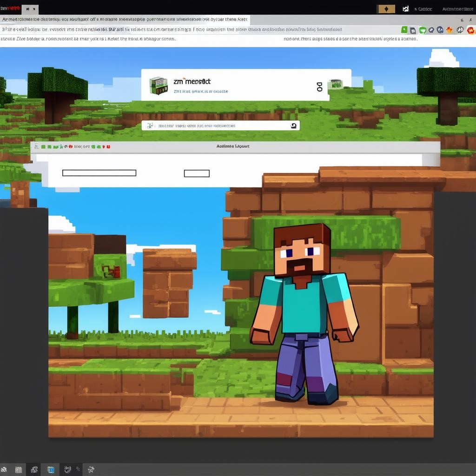The width and height of the screenshot is (476, 476).
Task: Click the blue subtitle link under card title
Action: [x=200, y=92]
